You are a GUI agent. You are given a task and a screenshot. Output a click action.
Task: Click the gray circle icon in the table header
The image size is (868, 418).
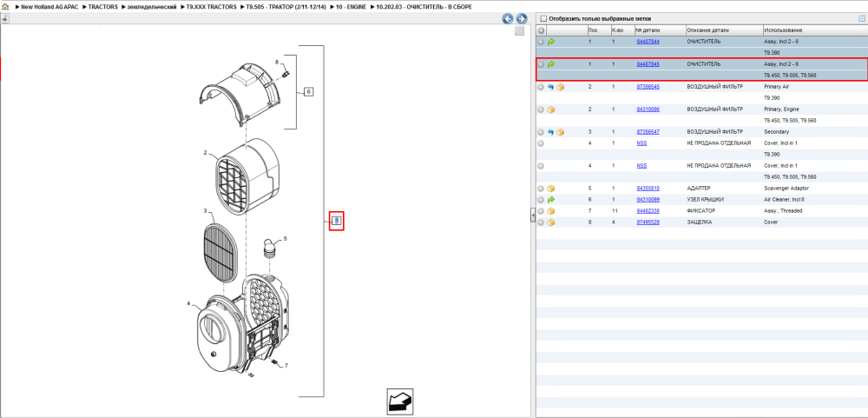point(541,30)
